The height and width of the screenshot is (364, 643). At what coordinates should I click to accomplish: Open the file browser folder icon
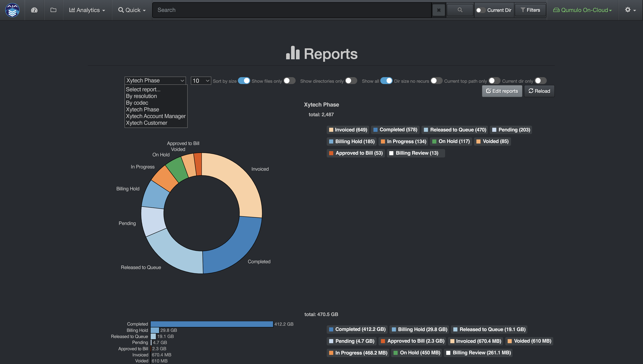tap(53, 10)
